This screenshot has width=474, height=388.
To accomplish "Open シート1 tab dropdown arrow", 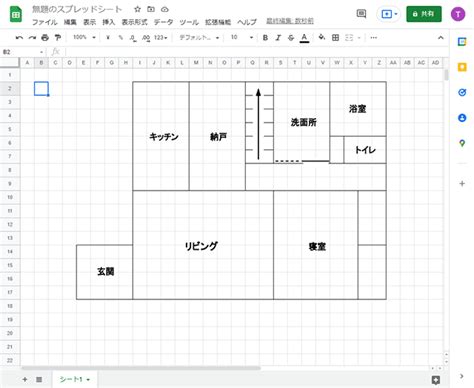I will 88,380.
